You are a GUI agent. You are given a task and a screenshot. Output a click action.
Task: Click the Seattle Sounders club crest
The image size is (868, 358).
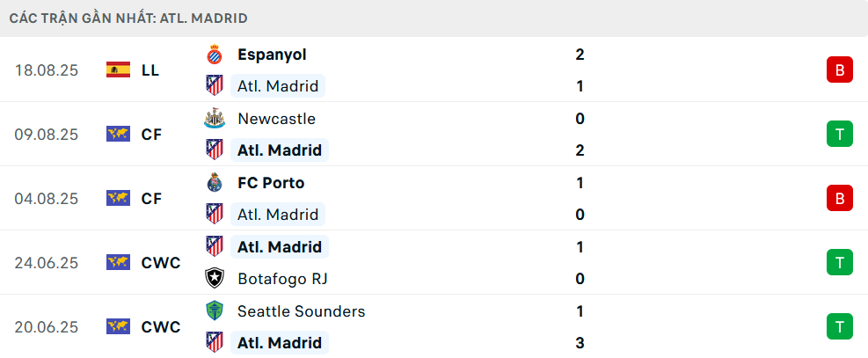215,311
